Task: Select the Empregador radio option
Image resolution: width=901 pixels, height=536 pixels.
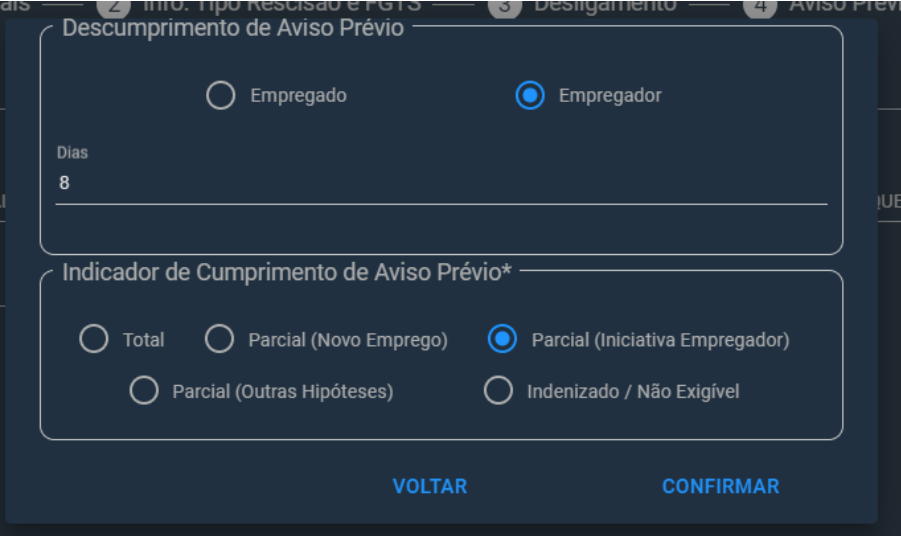Action: [x=530, y=95]
